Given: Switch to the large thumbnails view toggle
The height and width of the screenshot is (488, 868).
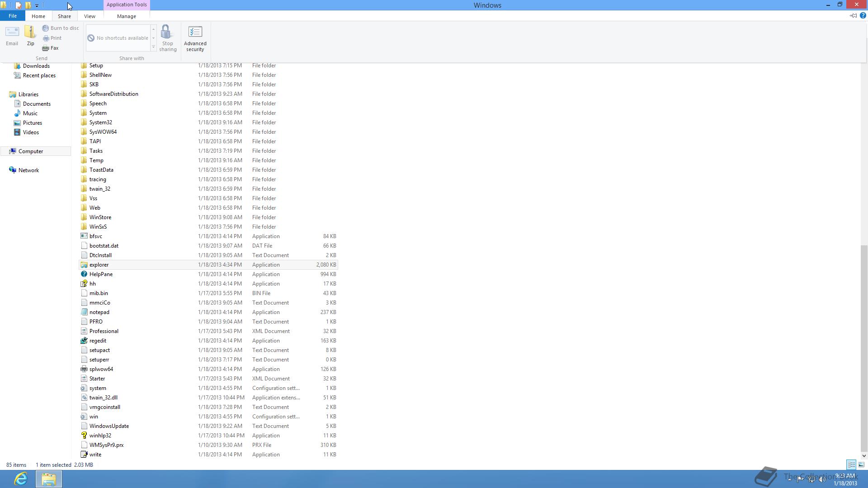Looking at the screenshot, I should click(861, 465).
